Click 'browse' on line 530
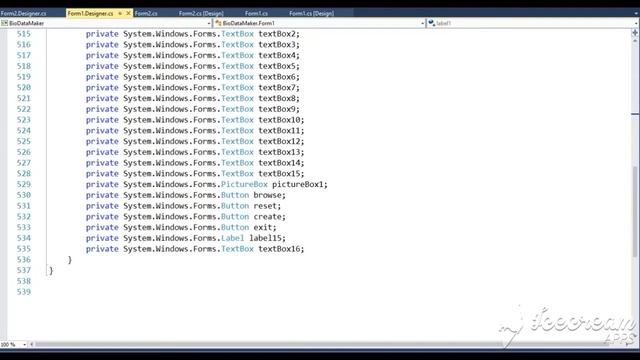Image resolution: width=640 pixels, height=360 pixels. coord(267,195)
